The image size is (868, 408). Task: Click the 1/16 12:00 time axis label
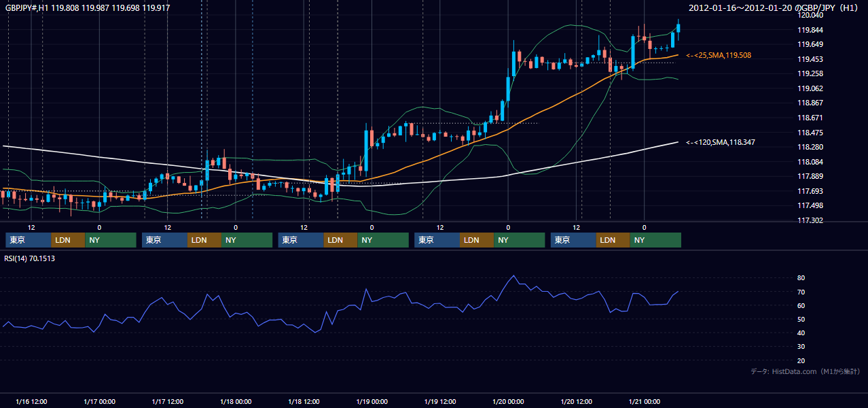(31, 402)
